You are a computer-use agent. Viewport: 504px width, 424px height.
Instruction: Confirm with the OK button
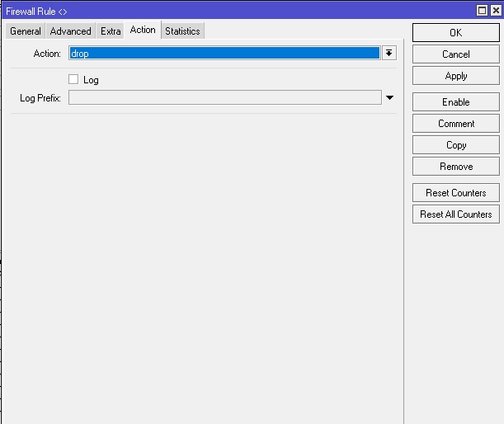click(x=456, y=32)
